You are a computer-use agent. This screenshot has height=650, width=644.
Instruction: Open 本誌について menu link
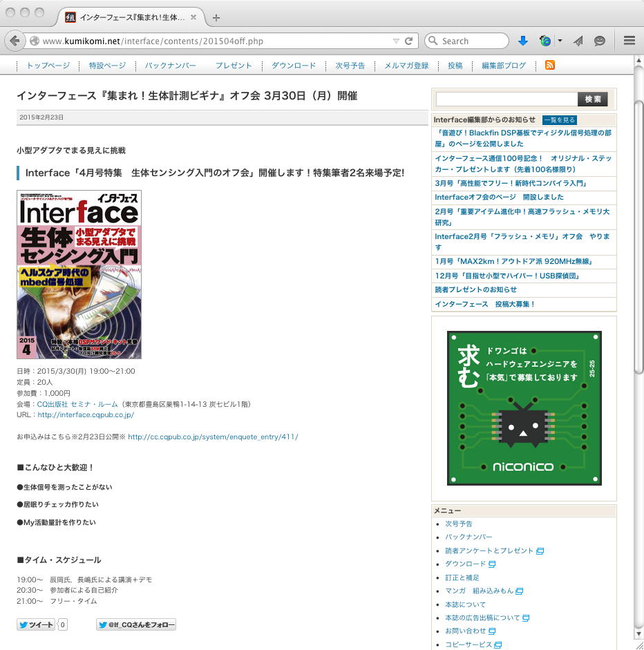pos(465,604)
